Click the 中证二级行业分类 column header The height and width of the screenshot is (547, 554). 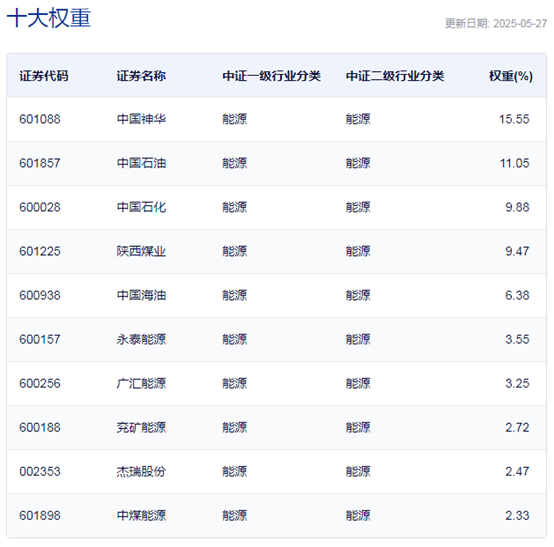[x=395, y=76]
